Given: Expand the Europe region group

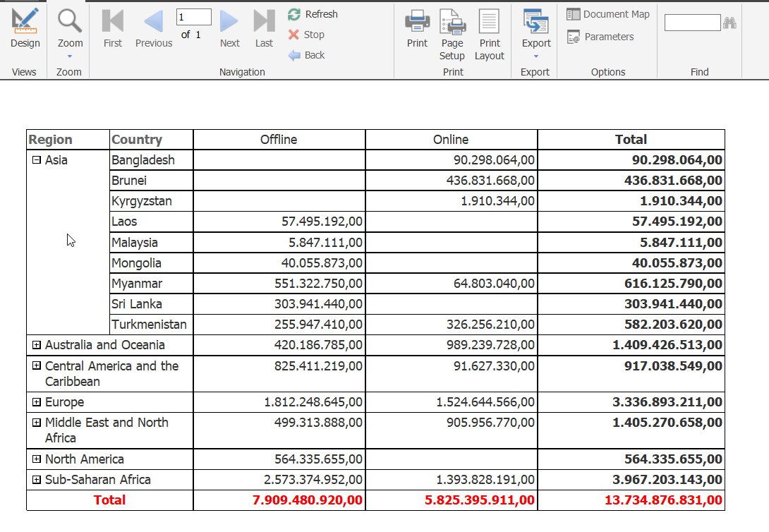Looking at the screenshot, I should click(x=37, y=402).
